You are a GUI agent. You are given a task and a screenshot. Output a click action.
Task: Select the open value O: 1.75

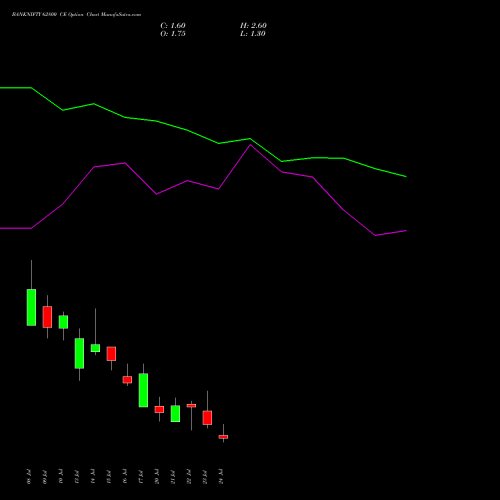[x=173, y=34]
